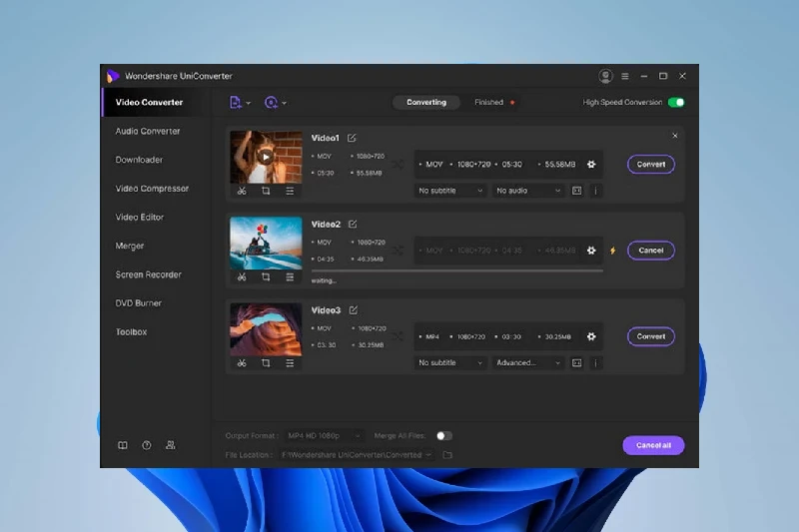
Task: Open the Advanced audio dropdown for Video3
Action: pyautogui.click(x=528, y=362)
